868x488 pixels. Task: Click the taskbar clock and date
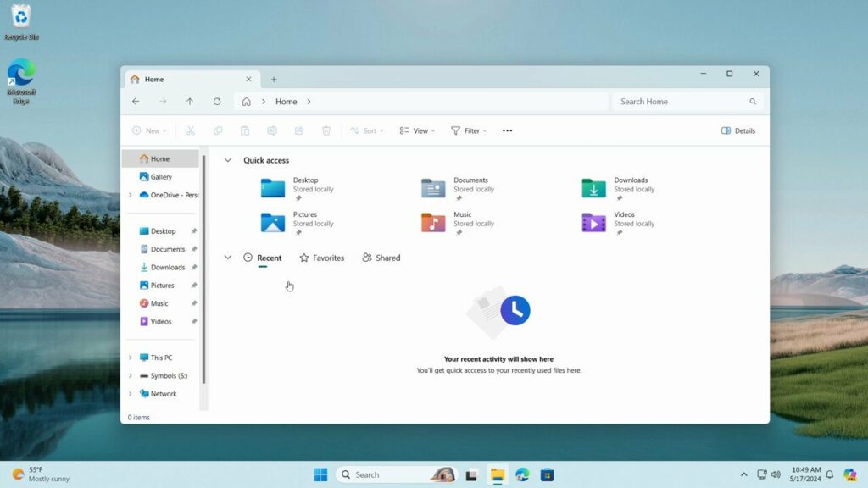(805, 474)
